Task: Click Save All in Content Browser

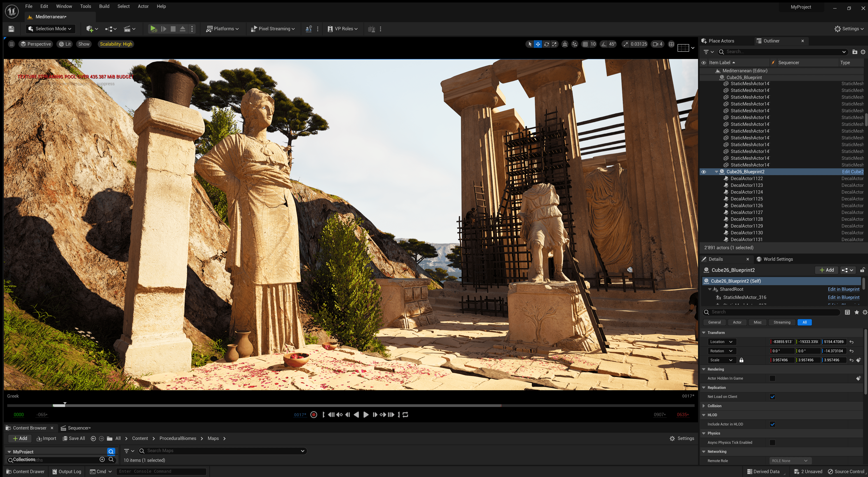Action: coord(74,438)
